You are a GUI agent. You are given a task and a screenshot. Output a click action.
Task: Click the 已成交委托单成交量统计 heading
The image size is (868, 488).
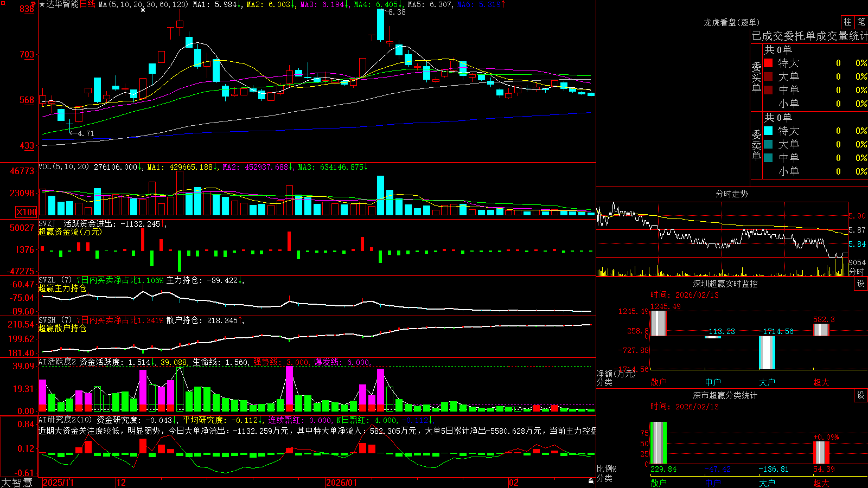pos(809,36)
